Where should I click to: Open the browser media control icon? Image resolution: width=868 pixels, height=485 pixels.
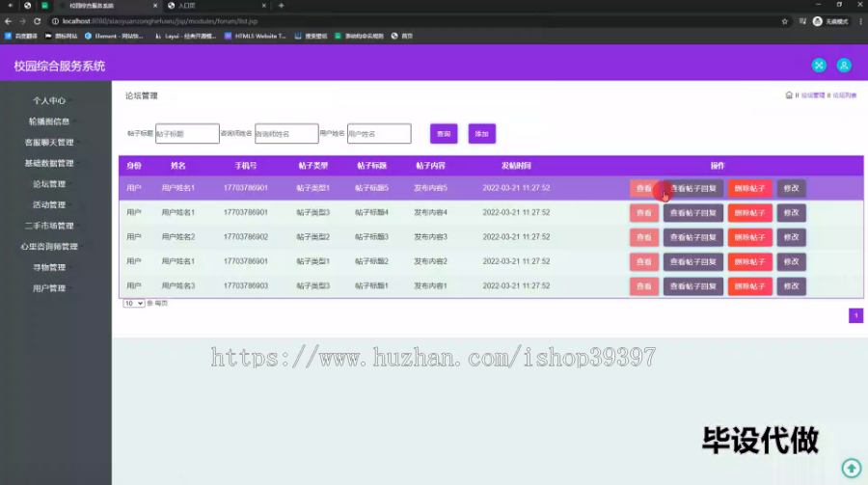pos(802,21)
